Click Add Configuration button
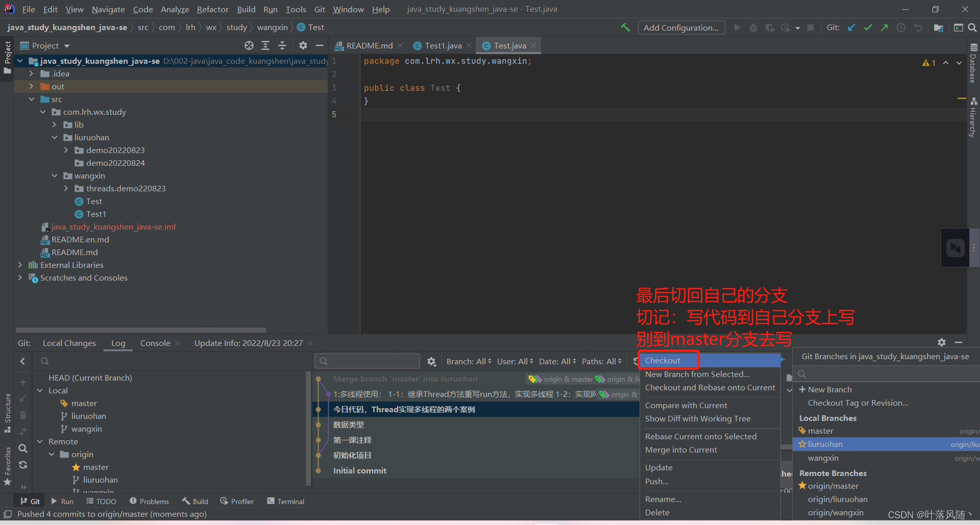 coord(681,28)
